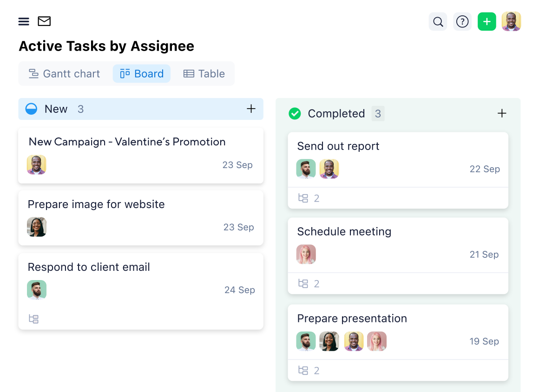Open the New Campaign Valentine's Promotion card
This screenshot has height=392, width=539.
[x=141, y=156]
